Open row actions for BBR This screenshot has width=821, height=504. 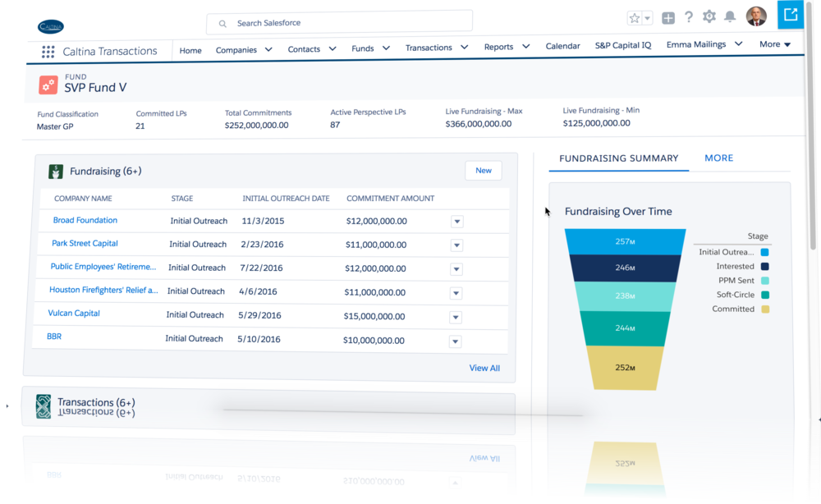click(x=455, y=341)
